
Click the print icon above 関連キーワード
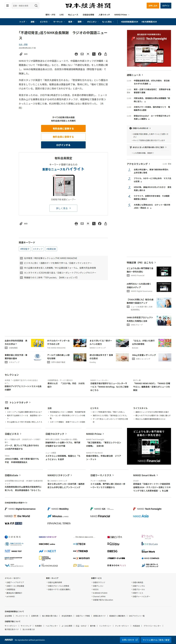tap(76, 224)
